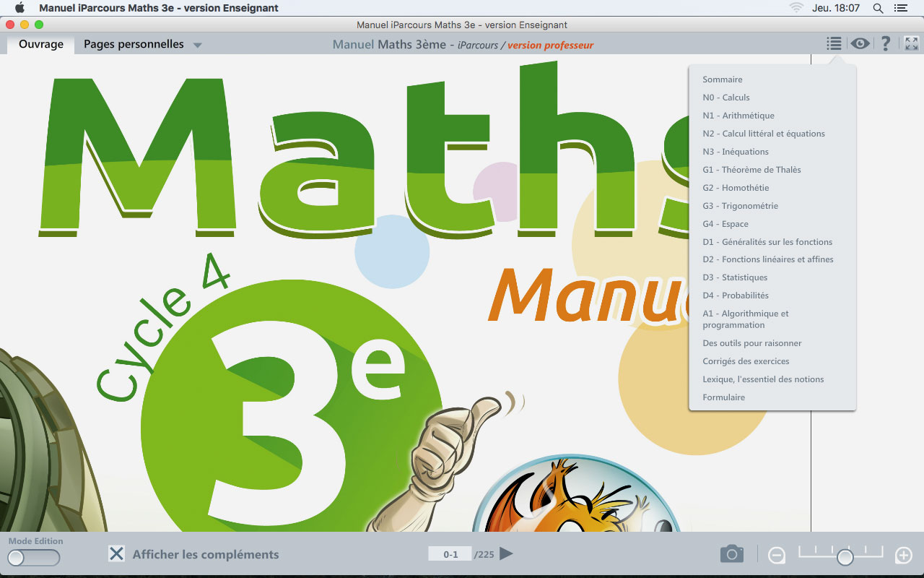Go to D1 - Généralités sur les fonctions
The width and height of the screenshot is (924, 578).
[x=767, y=242]
